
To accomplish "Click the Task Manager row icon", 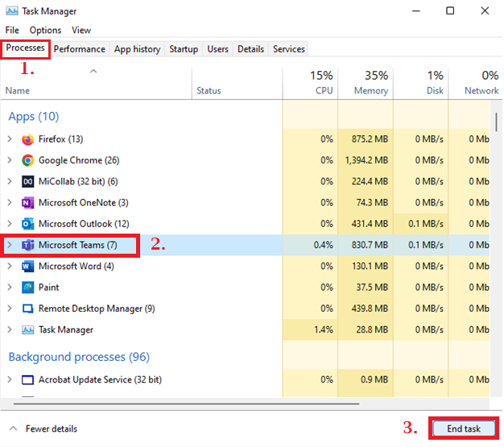I will click(x=27, y=329).
